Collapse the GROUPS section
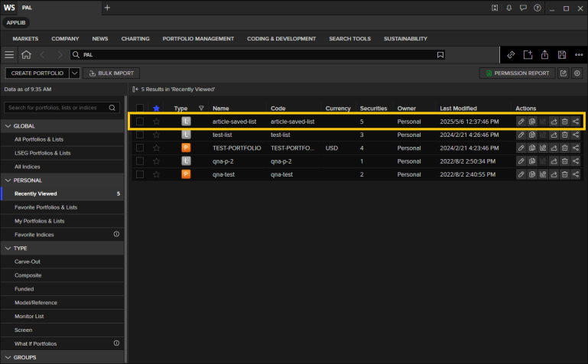The height and width of the screenshot is (364, 588). (x=8, y=357)
